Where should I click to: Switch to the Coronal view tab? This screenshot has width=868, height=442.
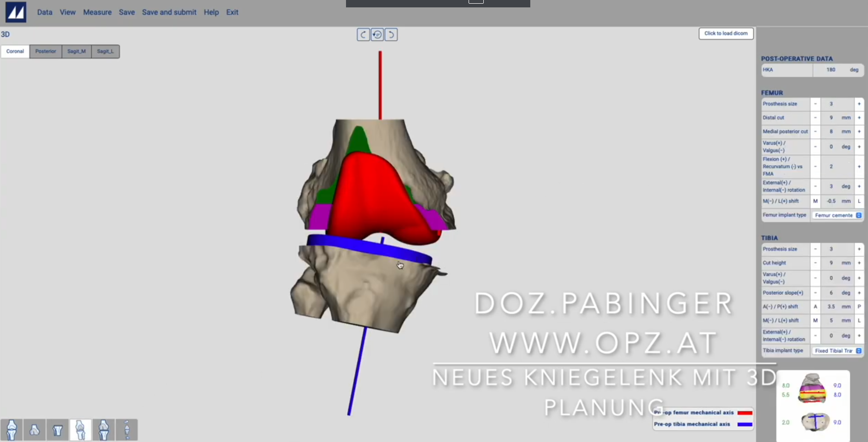[15, 51]
